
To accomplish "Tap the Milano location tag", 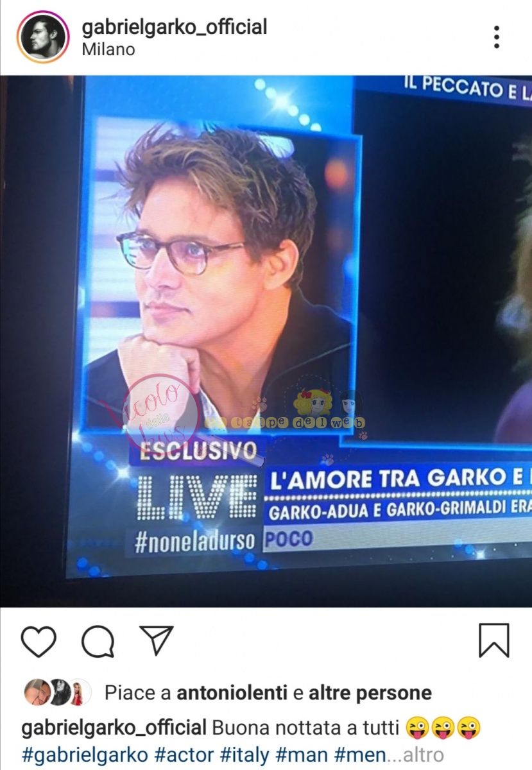I will 108,50.
